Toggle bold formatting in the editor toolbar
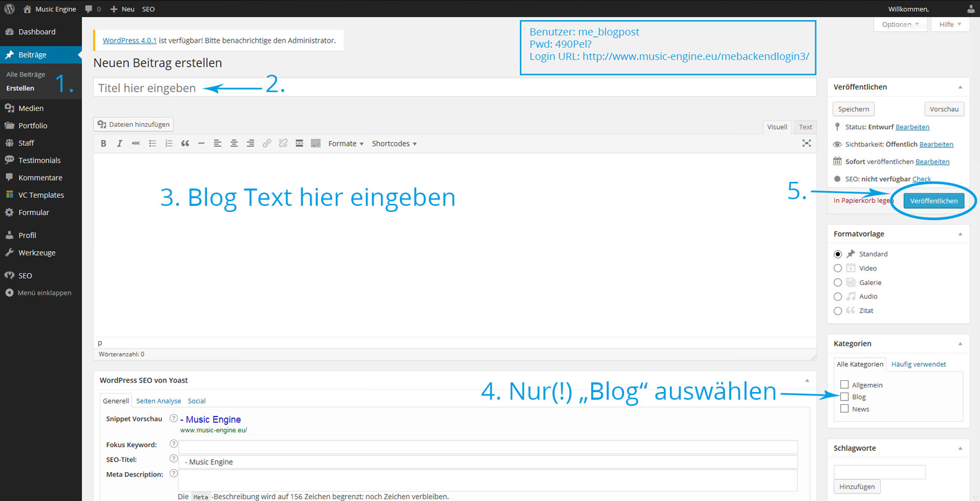Viewport: 980px width, 501px height. 104,143
